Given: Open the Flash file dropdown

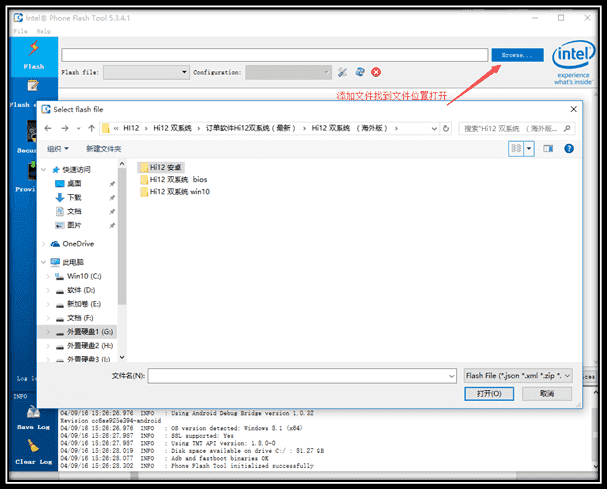Looking at the screenshot, I should [146, 72].
